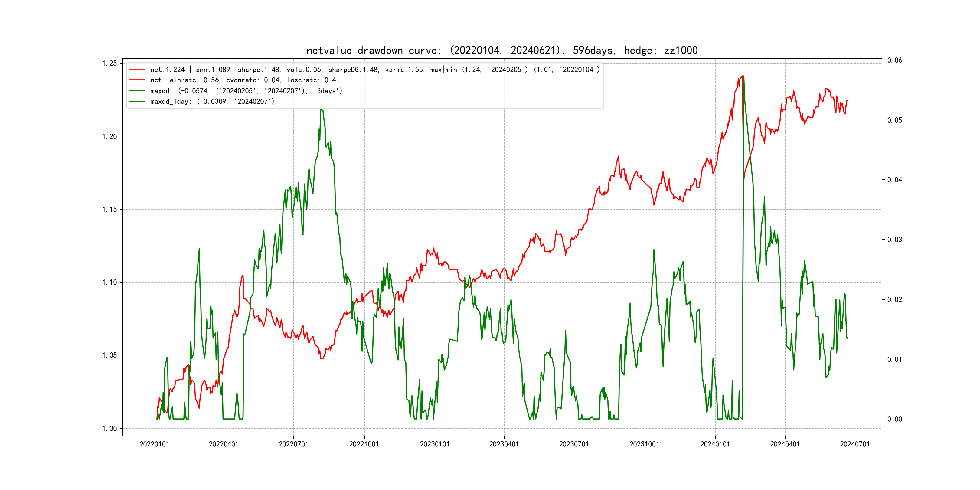Click the x-axis date label 20230101

(x=434, y=444)
